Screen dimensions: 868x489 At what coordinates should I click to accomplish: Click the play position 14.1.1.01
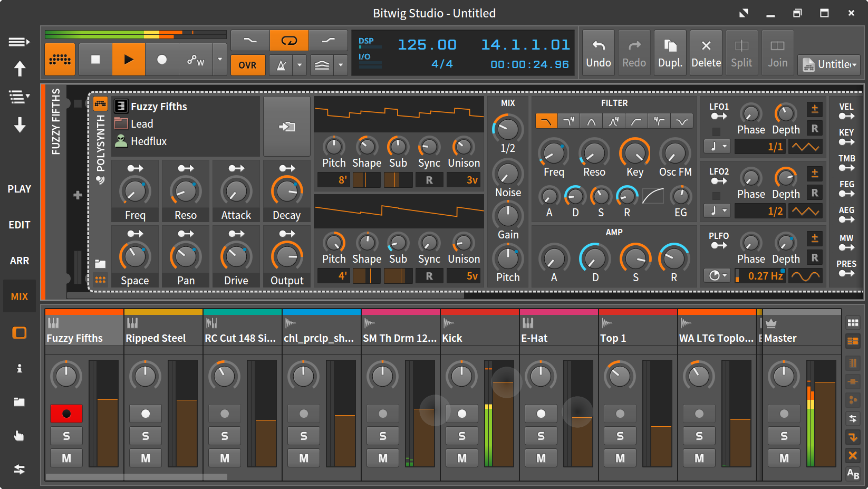tap(525, 45)
